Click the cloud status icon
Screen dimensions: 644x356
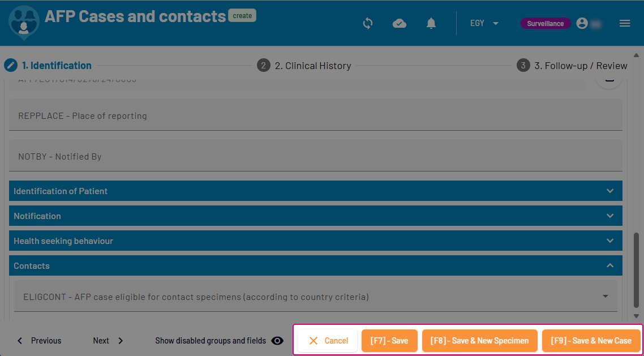[x=400, y=23]
